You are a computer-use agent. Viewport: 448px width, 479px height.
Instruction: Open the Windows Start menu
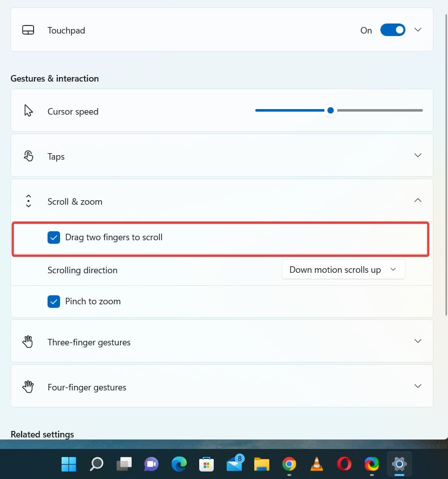point(68,464)
